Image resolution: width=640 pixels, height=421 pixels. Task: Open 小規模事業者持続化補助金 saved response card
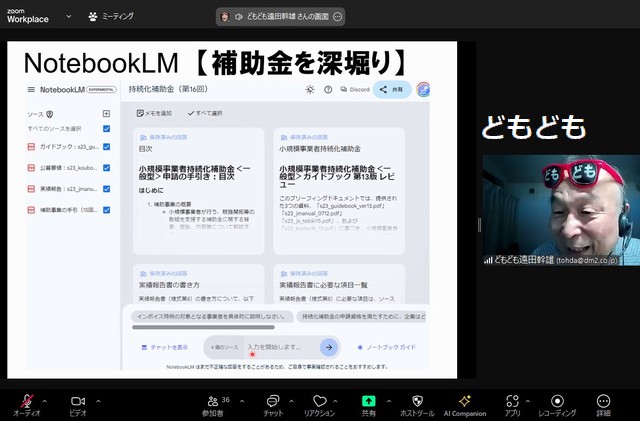click(339, 191)
